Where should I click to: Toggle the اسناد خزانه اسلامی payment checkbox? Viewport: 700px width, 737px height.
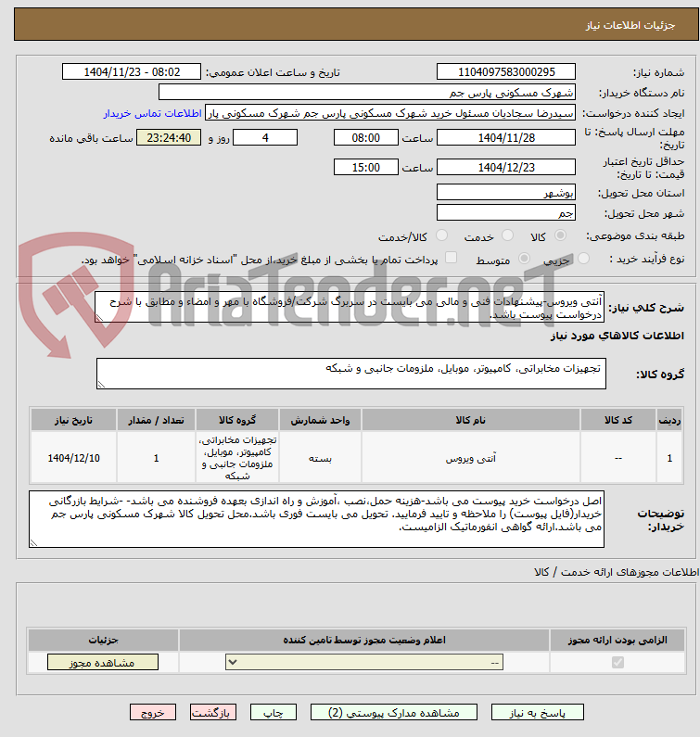(451, 258)
